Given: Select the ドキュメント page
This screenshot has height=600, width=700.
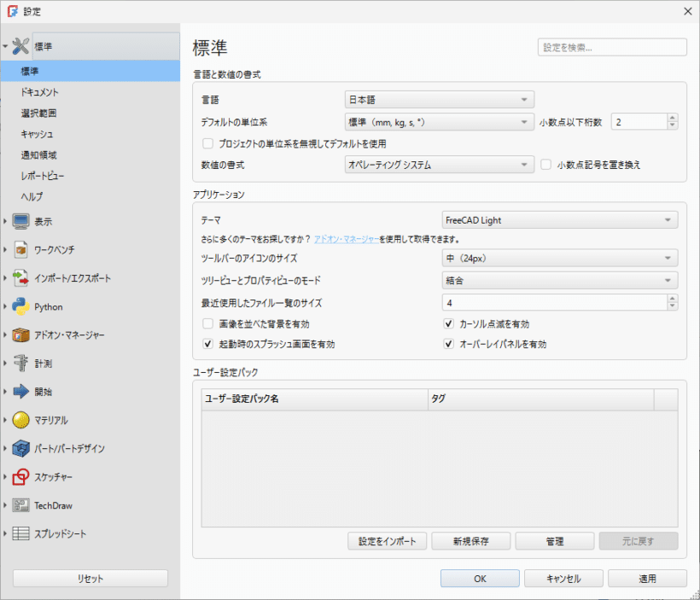Looking at the screenshot, I should pyautogui.click(x=90, y=92).
